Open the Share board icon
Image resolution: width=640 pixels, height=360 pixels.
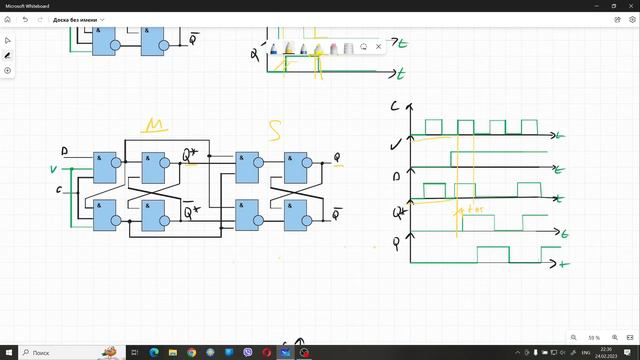[617, 20]
